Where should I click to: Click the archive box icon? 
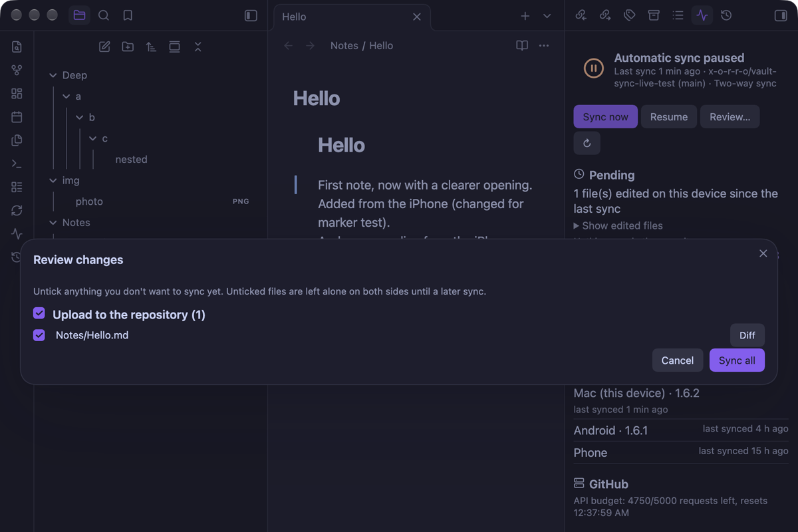point(654,15)
